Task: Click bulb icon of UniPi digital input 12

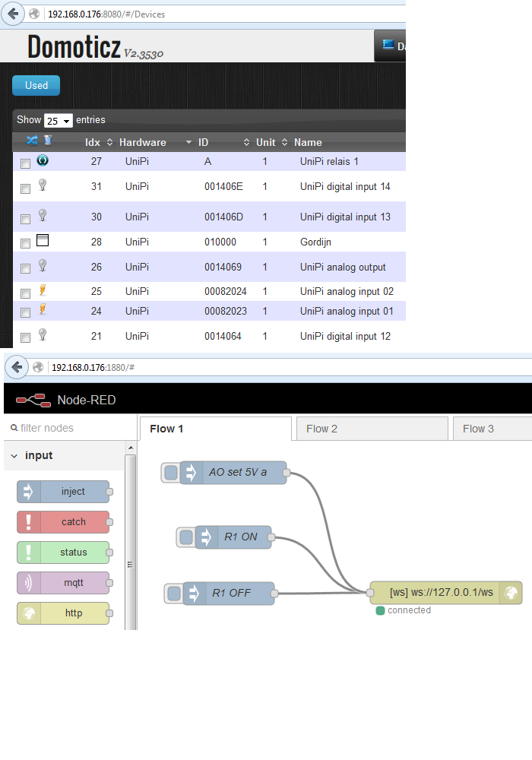Action: 43,334
